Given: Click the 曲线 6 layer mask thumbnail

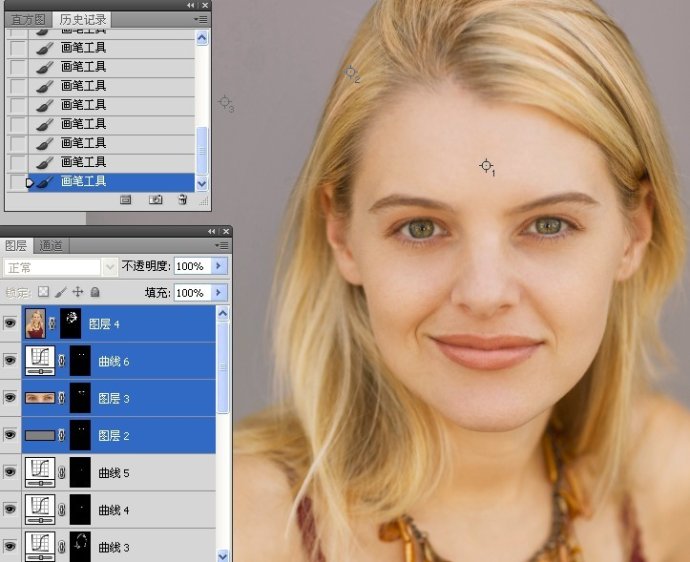Looking at the screenshot, I should [x=80, y=360].
